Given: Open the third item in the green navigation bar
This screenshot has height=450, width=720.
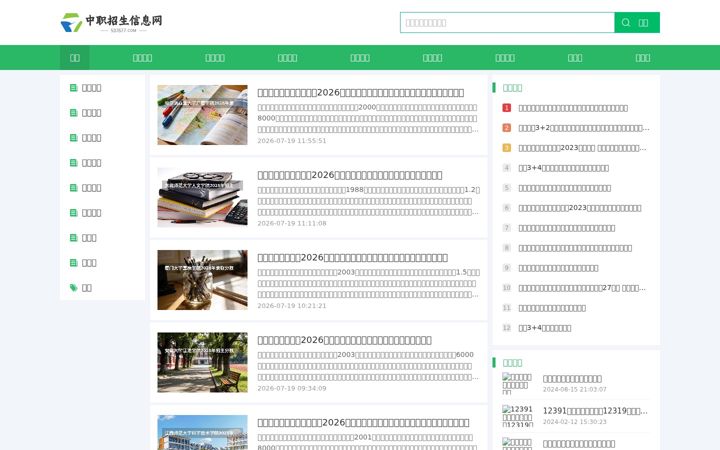Looking at the screenshot, I should click(x=215, y=57).
